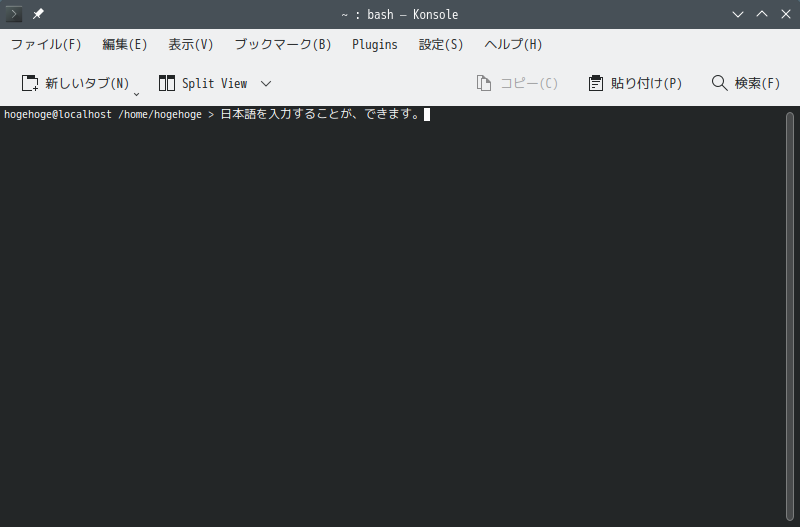Click the paste clipboard icon
Image resolution: width=800 pixels, height=527 pixels.
tap(595, 83)
